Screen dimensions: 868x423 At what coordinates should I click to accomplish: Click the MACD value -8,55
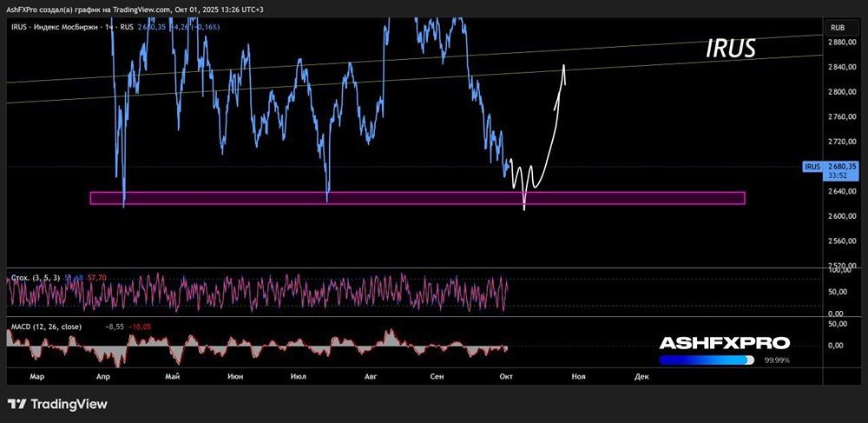tap(114, 327)
